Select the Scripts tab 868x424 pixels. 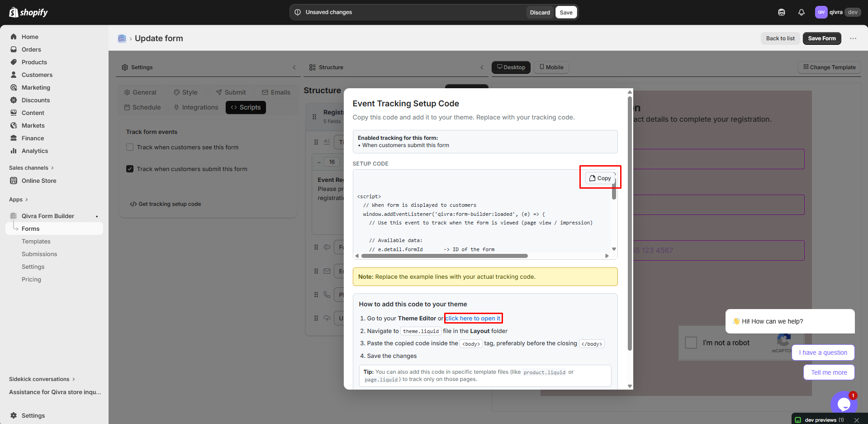[246, 107]
